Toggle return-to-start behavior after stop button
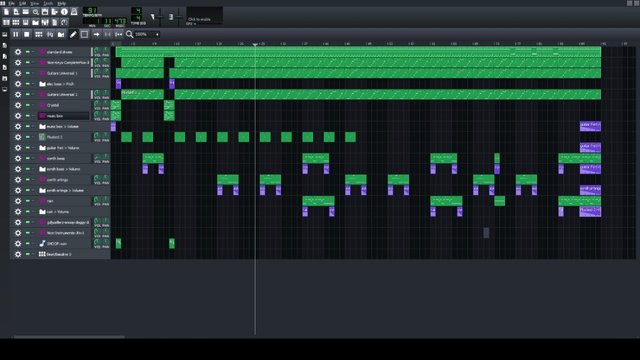This screenshot has width=640, height=360. click(x=118, y=34)
